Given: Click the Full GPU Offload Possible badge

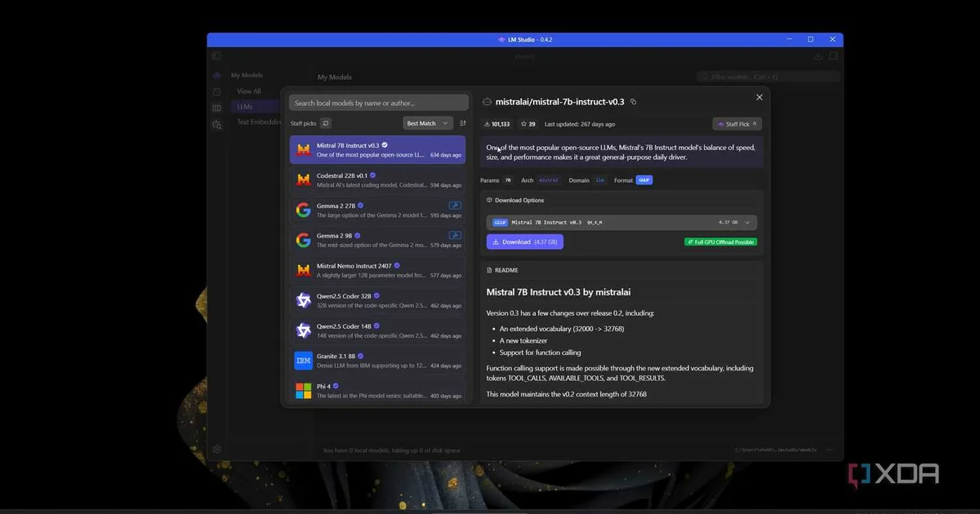Looking at the screenshot, I should (x=720, y=241).
